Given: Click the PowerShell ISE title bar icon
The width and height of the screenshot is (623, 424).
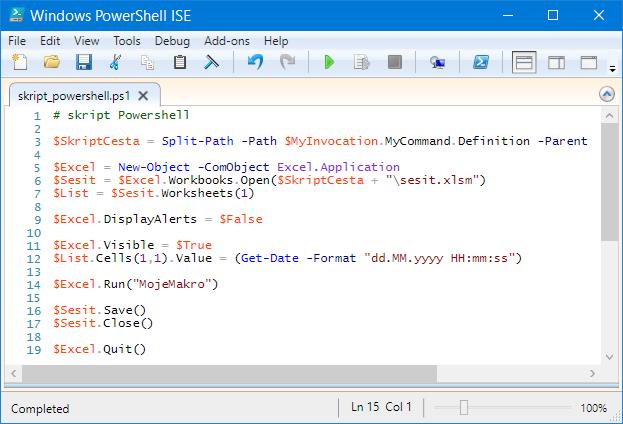Looking at the screenshot, I should (x=16, y=15).
